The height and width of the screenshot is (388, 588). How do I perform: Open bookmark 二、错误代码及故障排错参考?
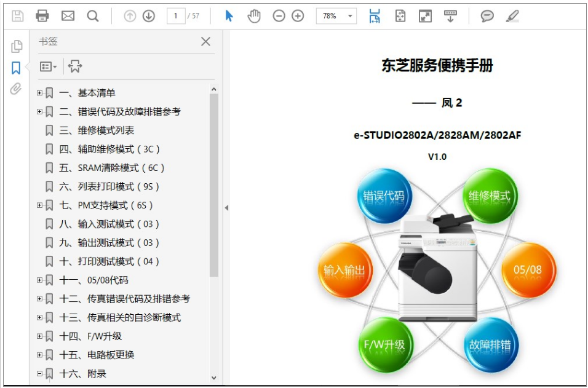pyautogui.click(x=120, y=112)
